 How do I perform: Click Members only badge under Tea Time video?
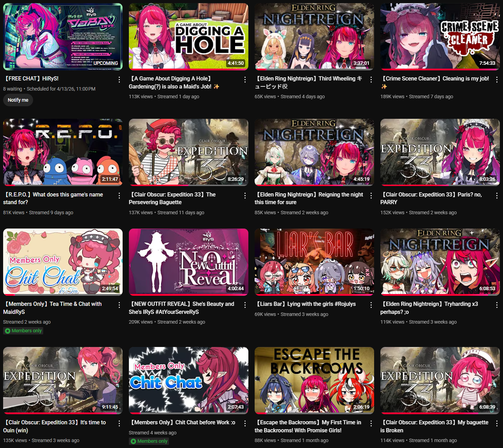[x=23, y=331]
